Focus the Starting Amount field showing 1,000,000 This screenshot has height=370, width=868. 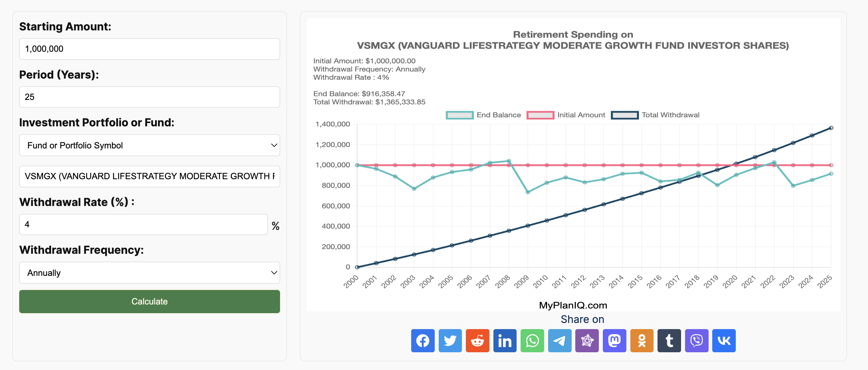coord(150,49)
